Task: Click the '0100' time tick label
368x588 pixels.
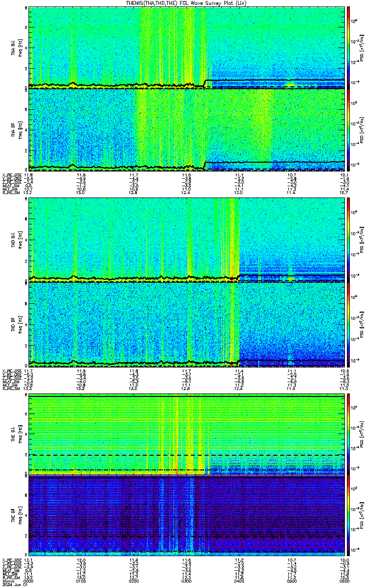Action: [x=82, y=581]
